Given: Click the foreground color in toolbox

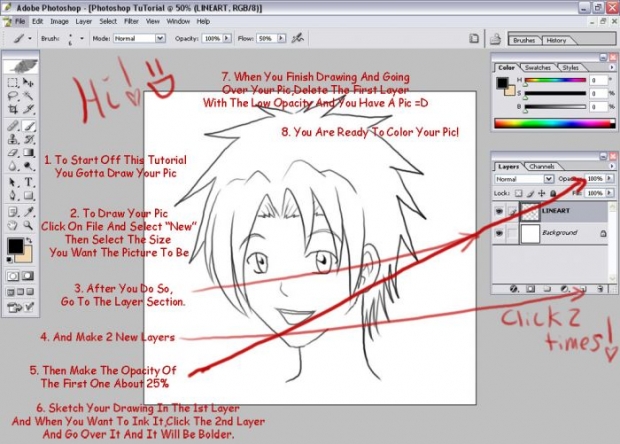Looking at the screenshot, I should (15, 246).
